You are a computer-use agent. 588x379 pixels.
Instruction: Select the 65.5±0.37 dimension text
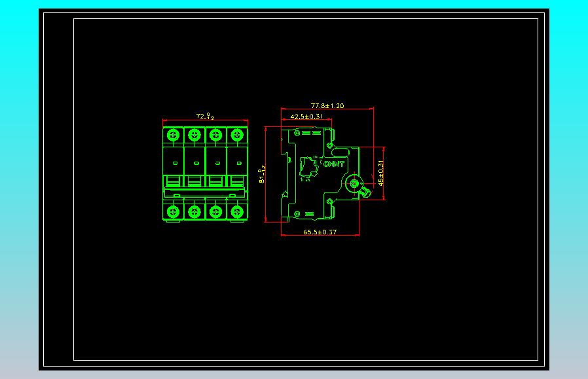[x=320, y=232]
